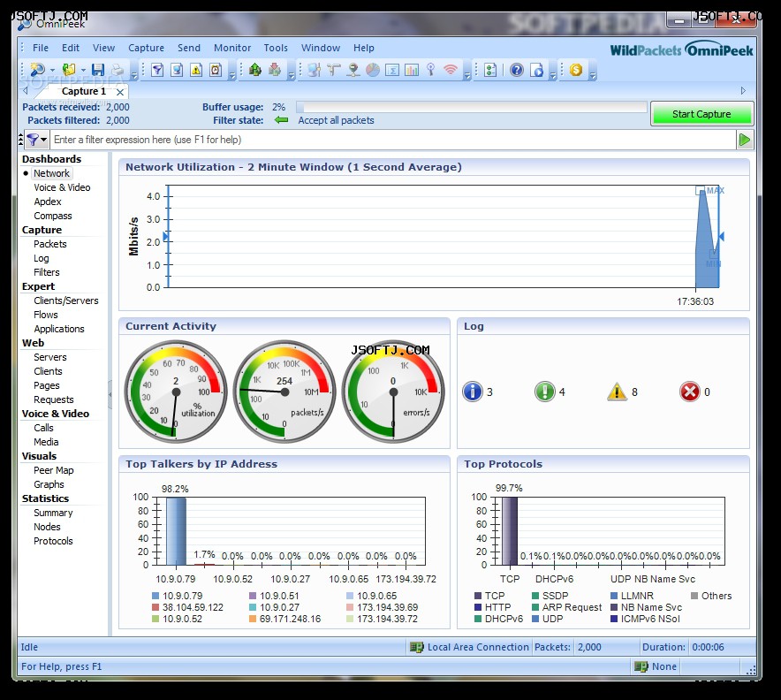The image size is (781, 700).
Task: Click the 38.104.59.122 legend color swatch
Action: pyautogui.click(x=155, y=607)
